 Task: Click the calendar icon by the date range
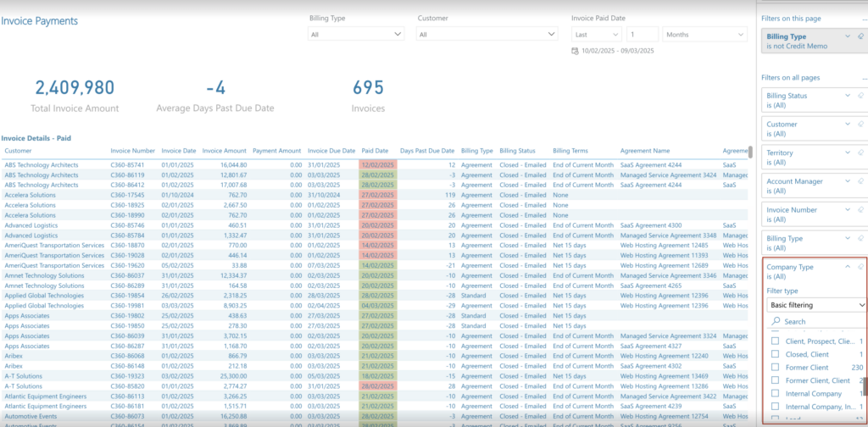[x=576, y=50]
